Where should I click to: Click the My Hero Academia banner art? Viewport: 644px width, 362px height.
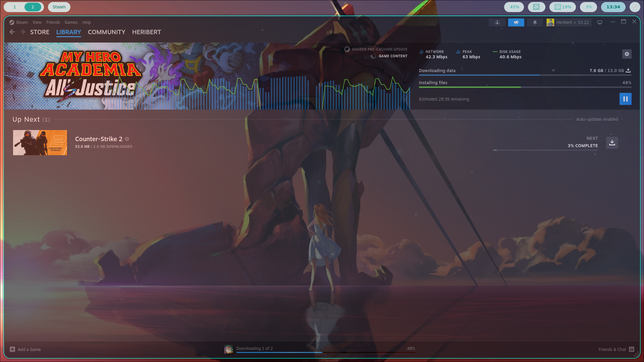(x=91, y=75)
